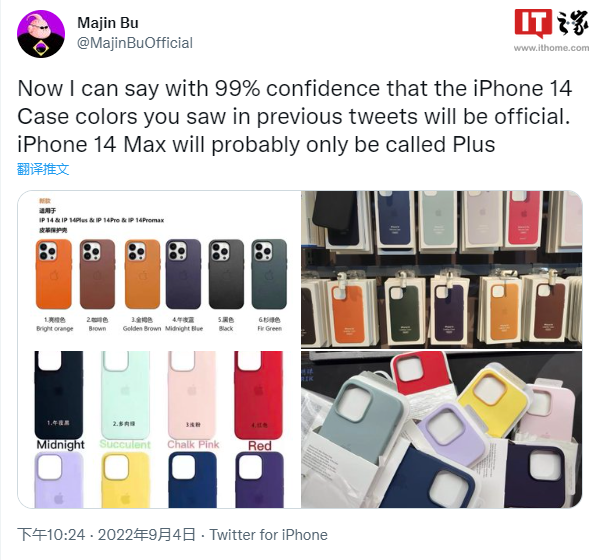This screenshot has width=598, height=560.
Task: Click Majin Bu's profile avatar
Action: pos(41,34)
